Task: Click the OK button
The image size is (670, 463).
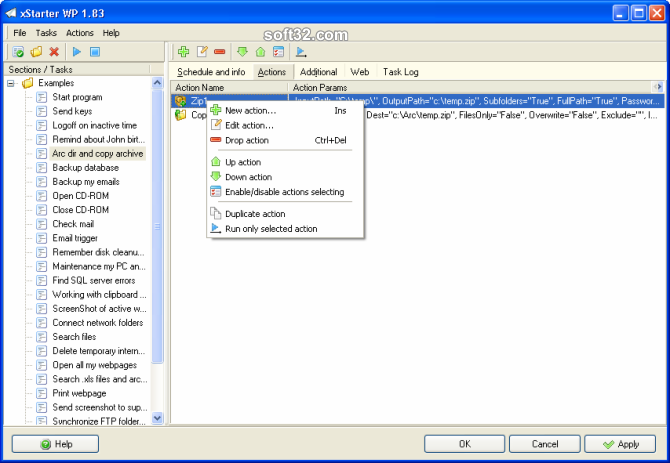Action: (x=464, y=444)
